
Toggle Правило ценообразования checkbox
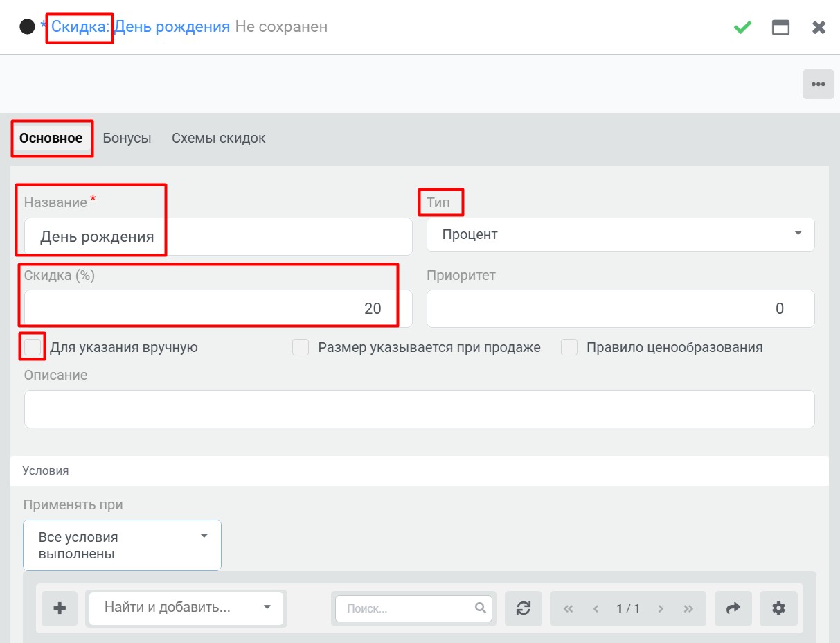coord(569,347)
